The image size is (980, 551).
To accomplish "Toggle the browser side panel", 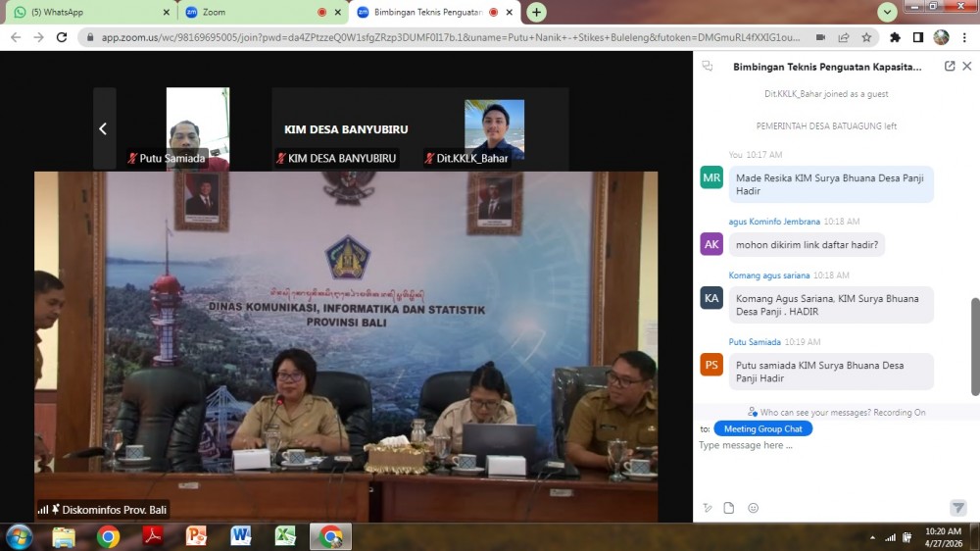I will [918, 37].
